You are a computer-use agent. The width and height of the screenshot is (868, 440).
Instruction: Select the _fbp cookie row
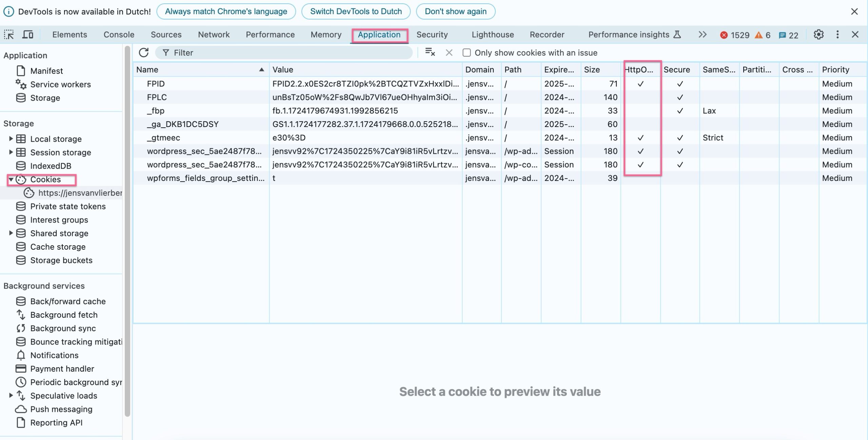[500, 111]
